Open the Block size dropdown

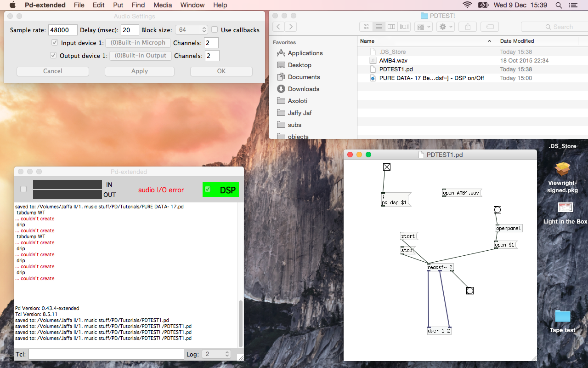pos(192,30)
